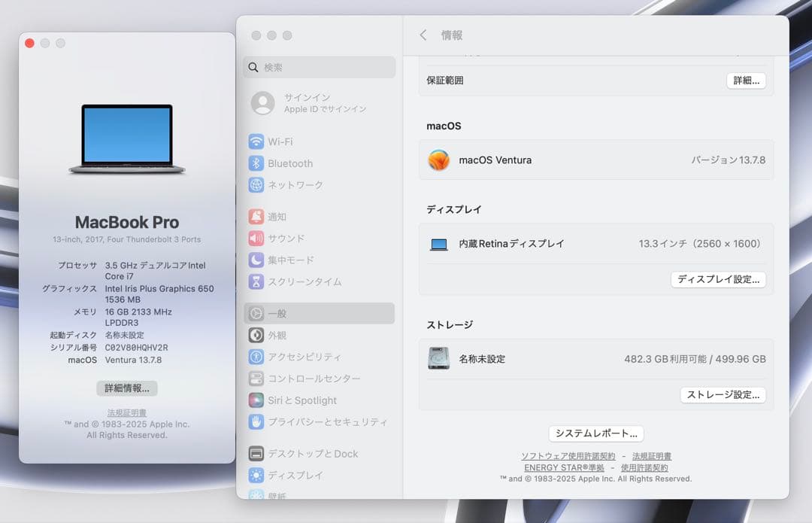Click 482.3 GB利用可能 / 499.96 GB text

pyautogui.click(x=695, y=359)
